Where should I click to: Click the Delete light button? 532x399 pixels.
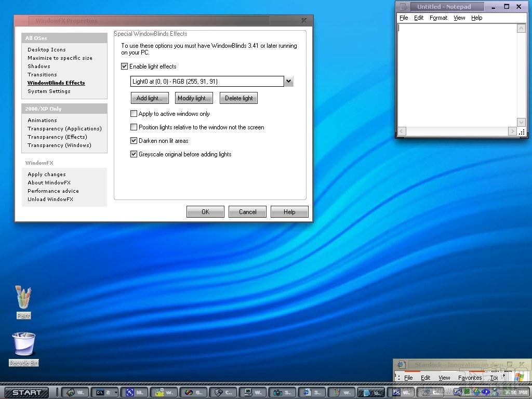[x=238, y=98]
